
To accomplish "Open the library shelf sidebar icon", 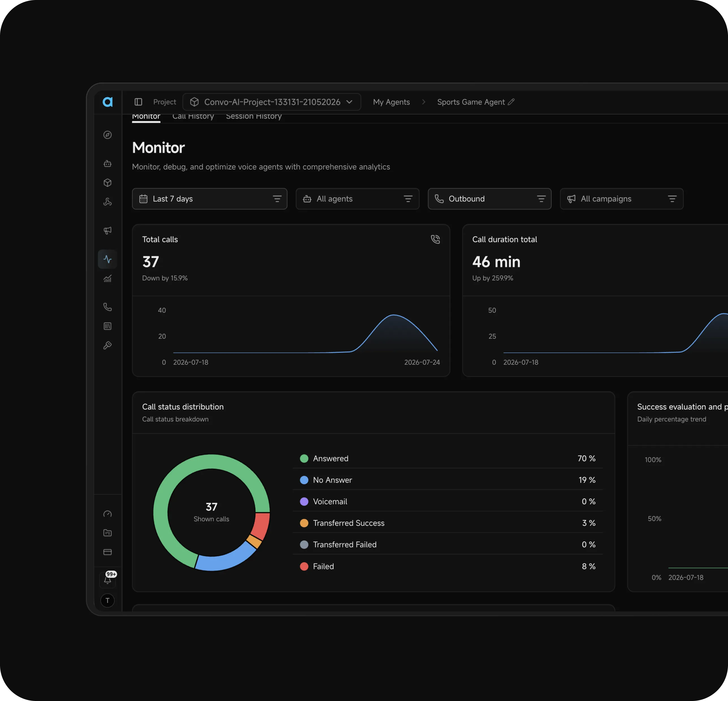I will (x=108, y=326).
